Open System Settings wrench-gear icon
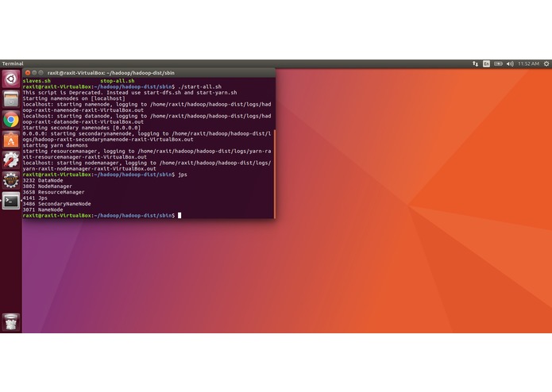Screen dimensions: 552x392 pyautogui.click(x=11, y=160)
